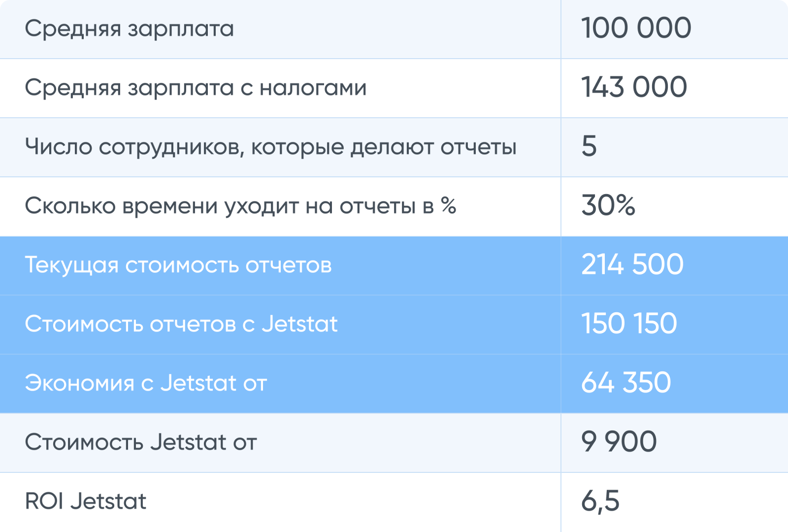Click 'Стоимость Jetstat от' row label
This screenshot has width=788, height=532.
[x=141, y=442]
